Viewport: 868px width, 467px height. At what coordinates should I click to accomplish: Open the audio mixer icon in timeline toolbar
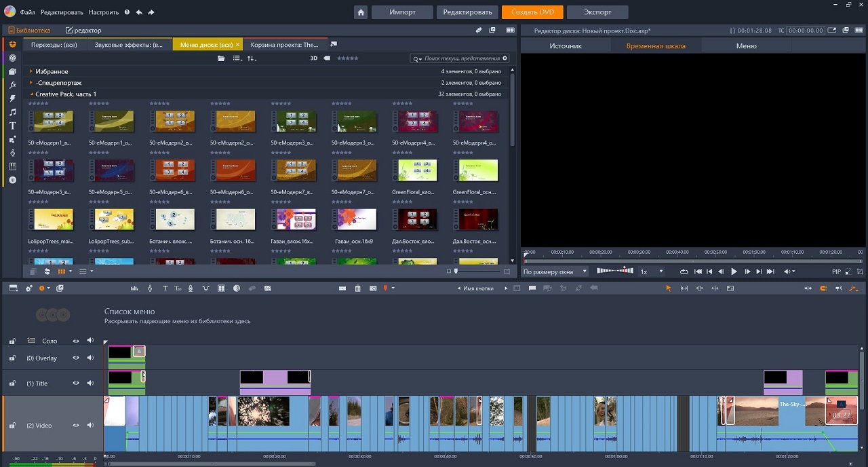tap(134, 288)
